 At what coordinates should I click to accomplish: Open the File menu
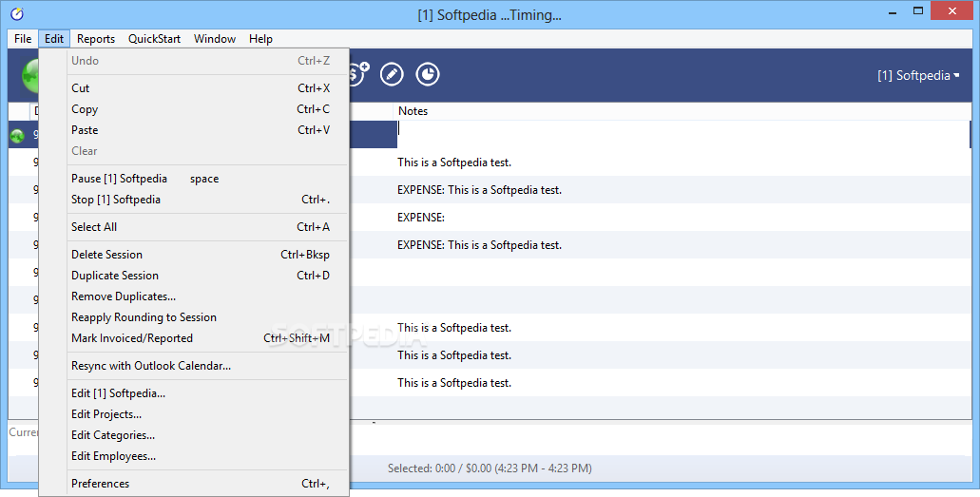23,39
